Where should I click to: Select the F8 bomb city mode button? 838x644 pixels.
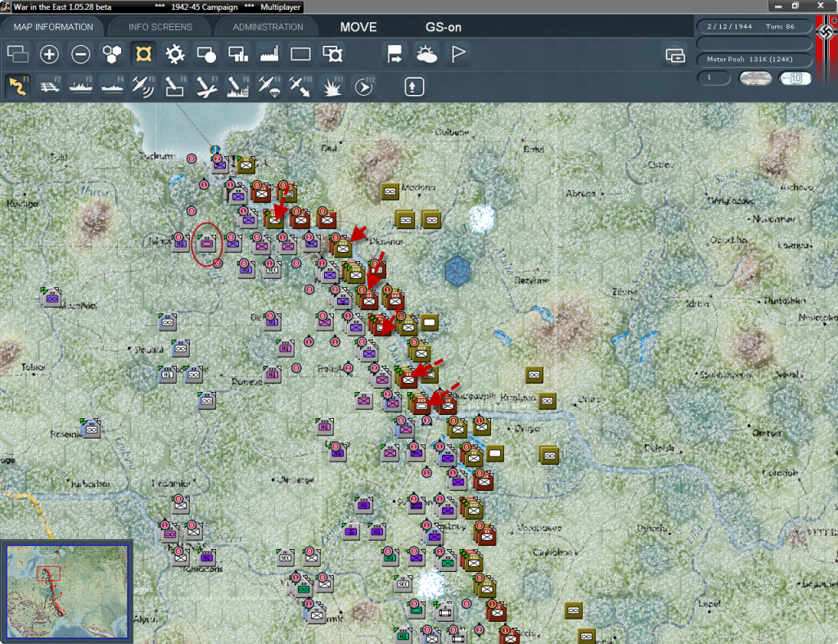(238, 87)
